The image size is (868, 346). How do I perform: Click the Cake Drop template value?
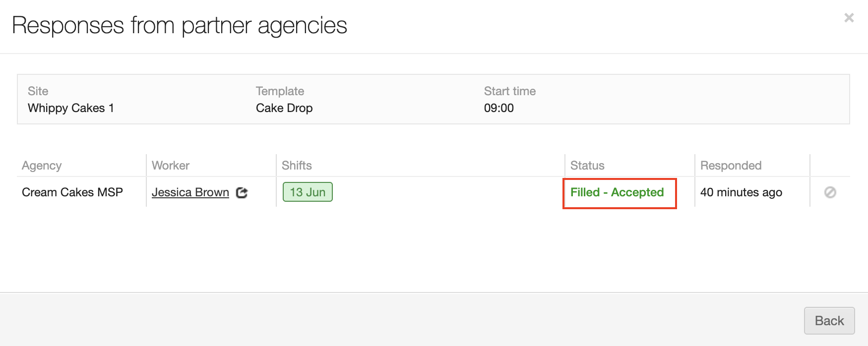click(284, 108)
